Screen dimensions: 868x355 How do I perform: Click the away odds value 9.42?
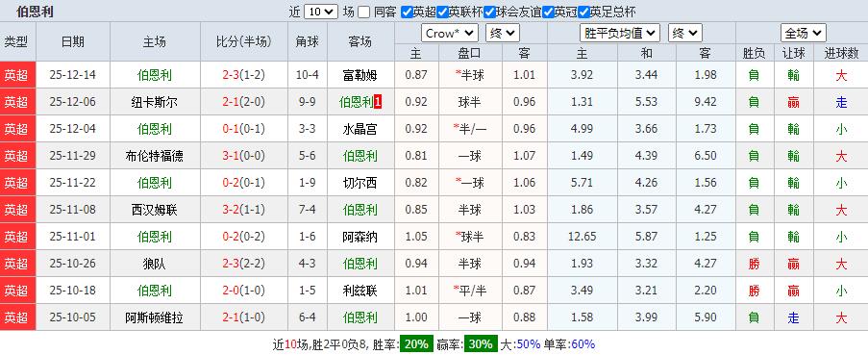point(706,102)
